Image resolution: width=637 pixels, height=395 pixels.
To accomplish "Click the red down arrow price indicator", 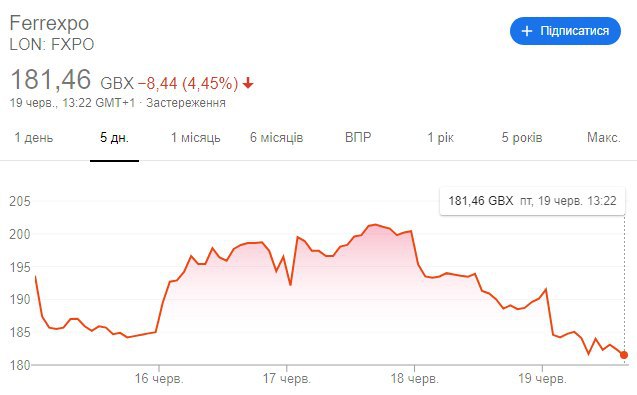I will pyautogui.click(x=248, y=83).
